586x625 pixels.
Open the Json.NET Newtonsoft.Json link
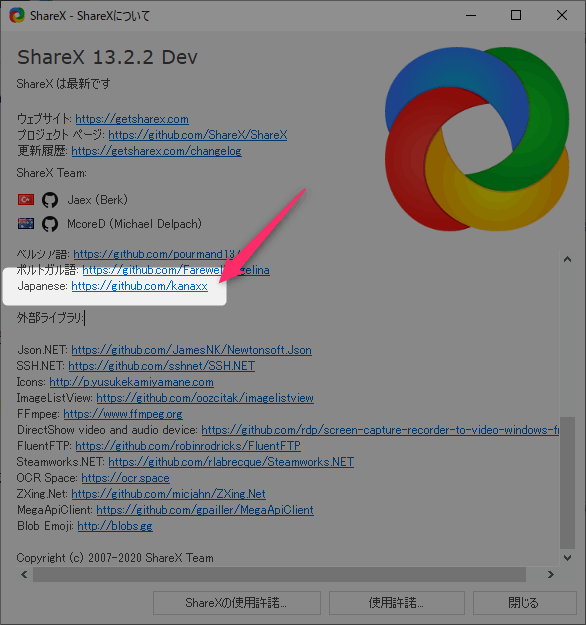tap(191, 350)
